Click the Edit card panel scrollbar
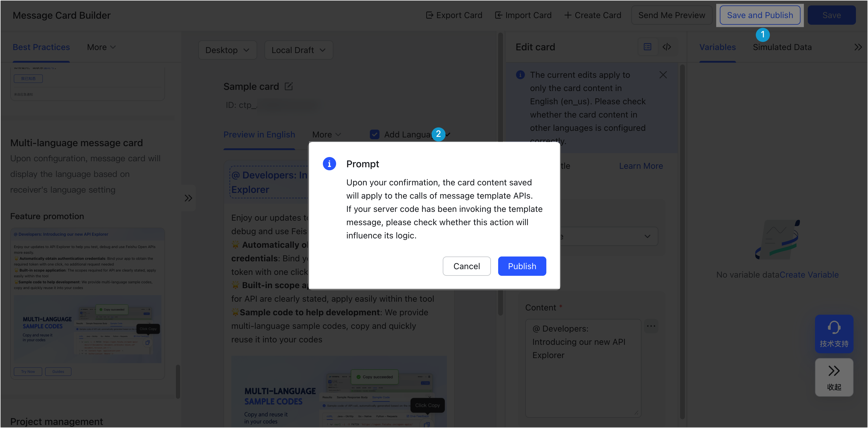The width and height of the screenshot is (868, 428). [x=682, y=241]
